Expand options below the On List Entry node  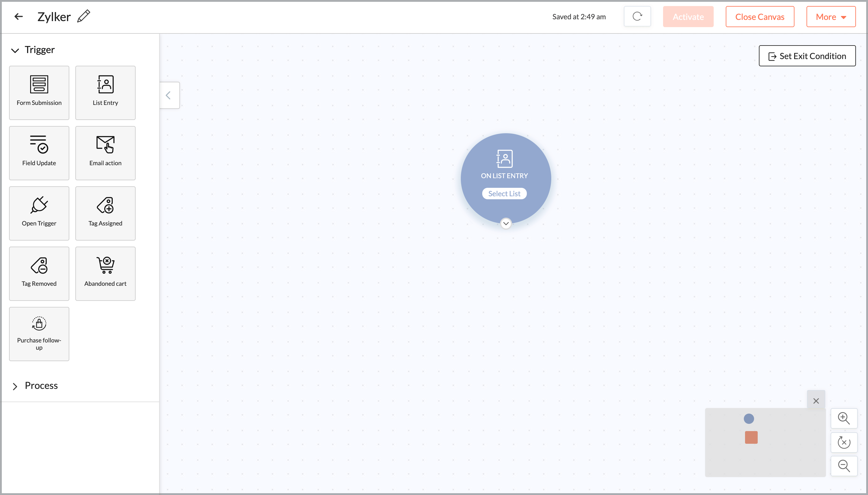point(506,223)
